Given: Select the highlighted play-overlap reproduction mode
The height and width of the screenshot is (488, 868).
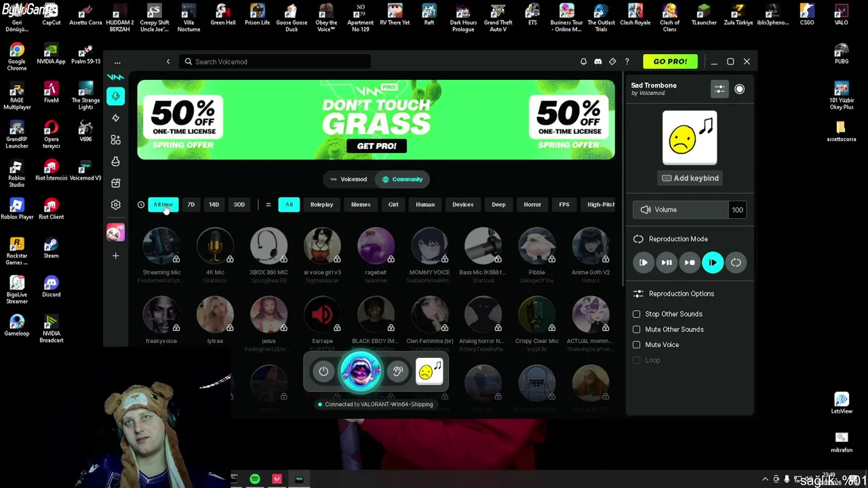Looking at the screenshot, I should point(713,262).
